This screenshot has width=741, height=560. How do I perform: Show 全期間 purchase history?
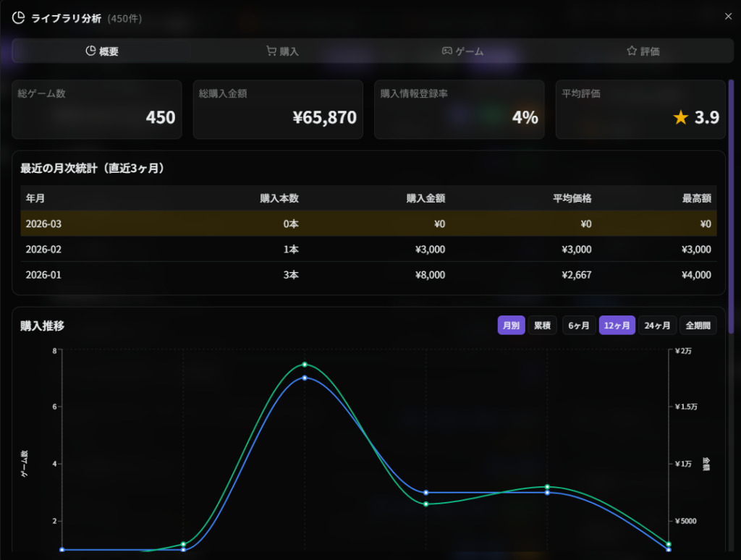698,326
